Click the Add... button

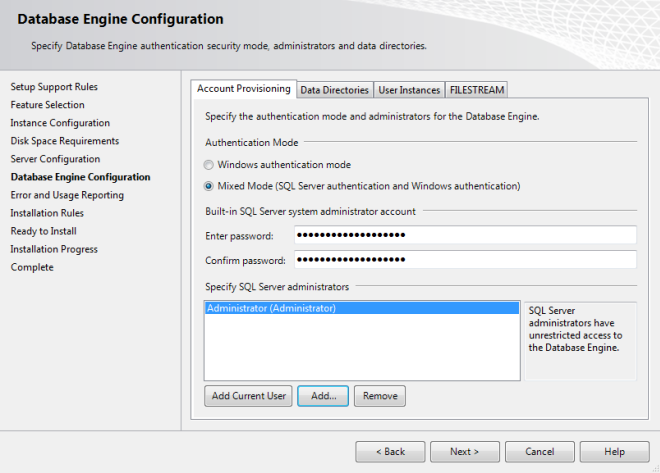[323, 396]
